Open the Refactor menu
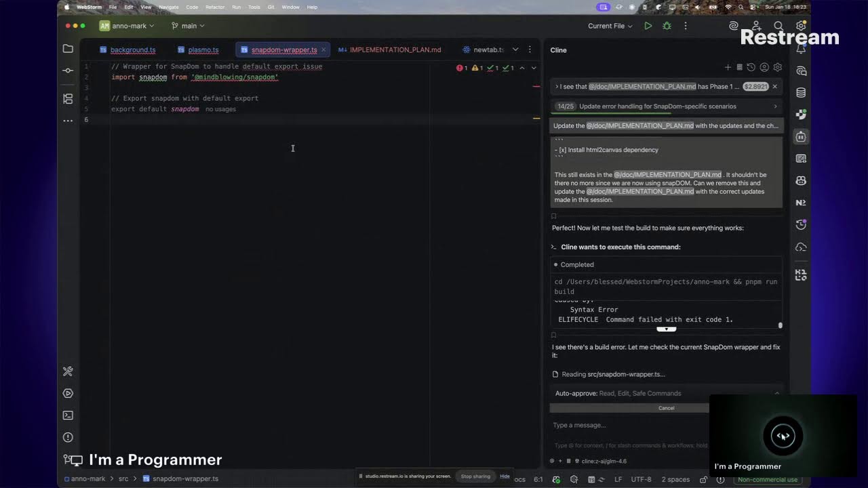Viewport: 868px width, 488px height. 215,7
